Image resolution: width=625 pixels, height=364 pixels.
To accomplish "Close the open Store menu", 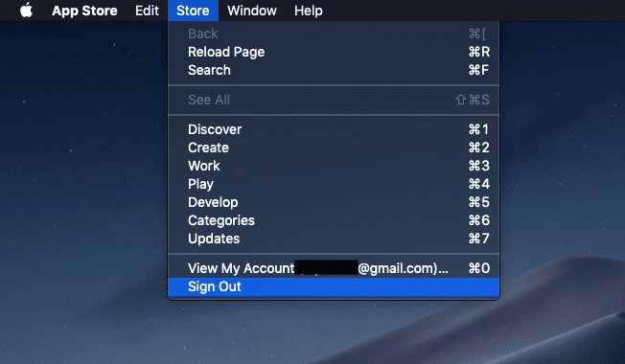I will click(193, 11).
